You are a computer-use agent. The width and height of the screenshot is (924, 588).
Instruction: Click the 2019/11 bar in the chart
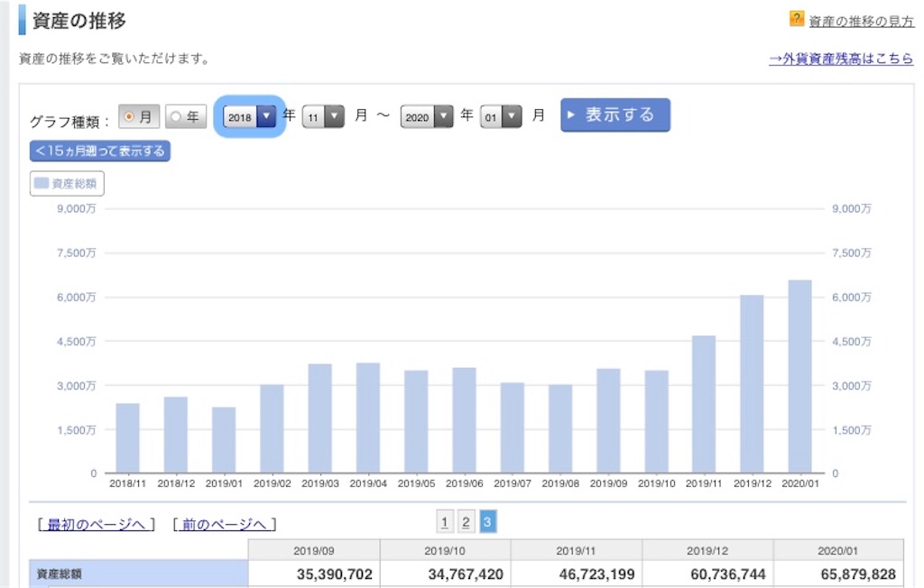click(704, 404)
